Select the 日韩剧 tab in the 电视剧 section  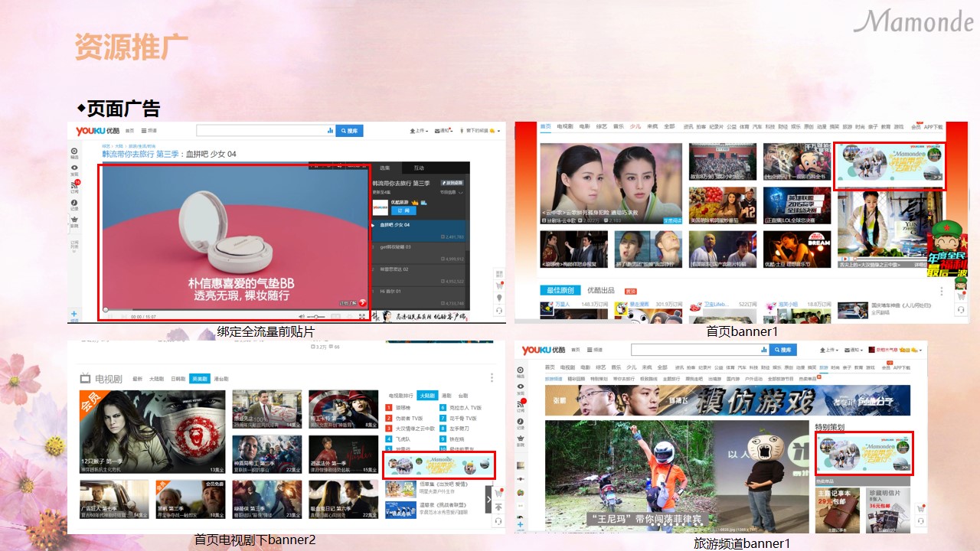(x=178, y=378)
